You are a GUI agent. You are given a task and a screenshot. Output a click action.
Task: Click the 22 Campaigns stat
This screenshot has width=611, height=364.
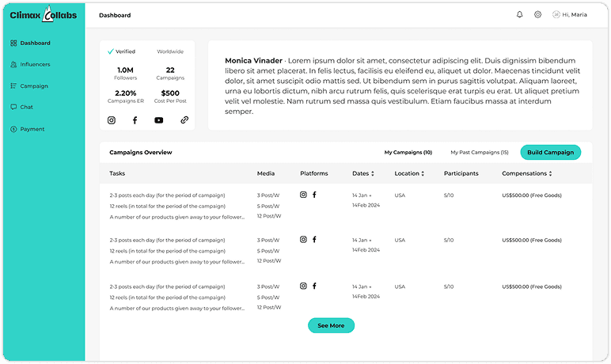170,74
